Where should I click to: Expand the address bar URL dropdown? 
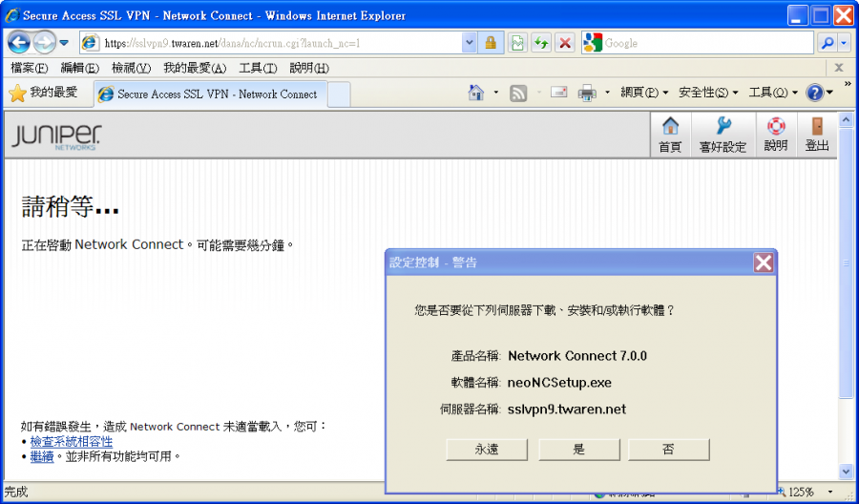point(469,43)
